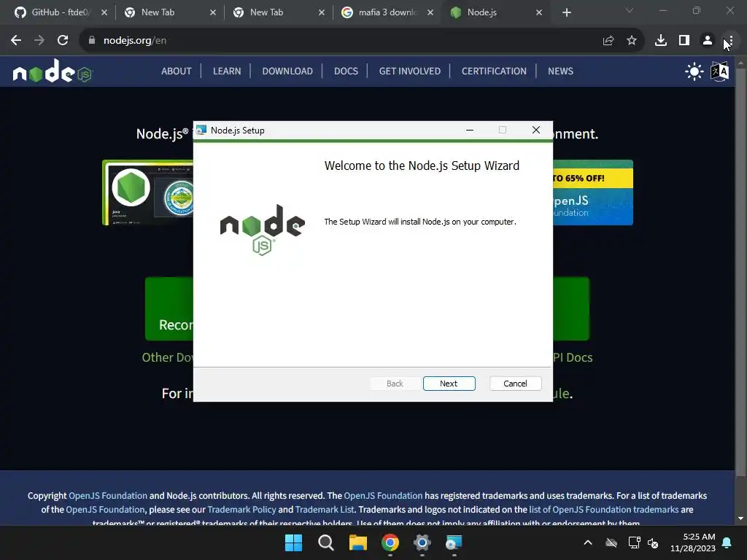This screenshot has width=747, height=560.
Task: Click the first OpenJS Foundation copyright link
Action: tap(108, 496)
